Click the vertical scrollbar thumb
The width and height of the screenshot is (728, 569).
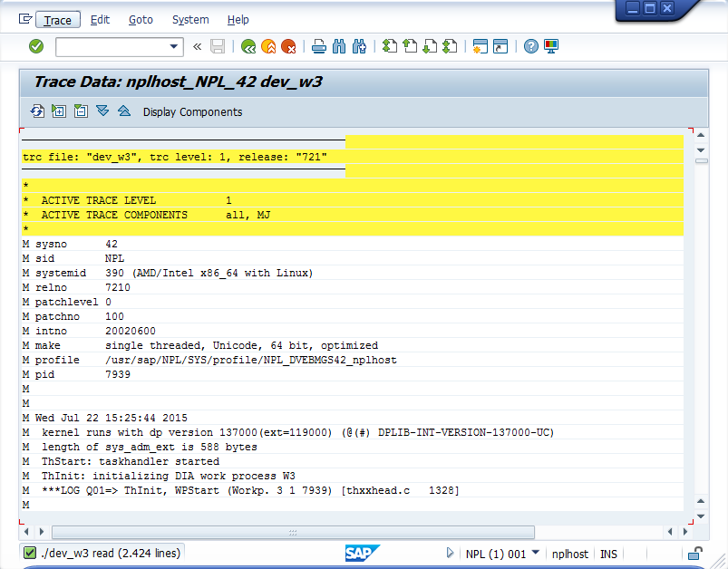701,161
